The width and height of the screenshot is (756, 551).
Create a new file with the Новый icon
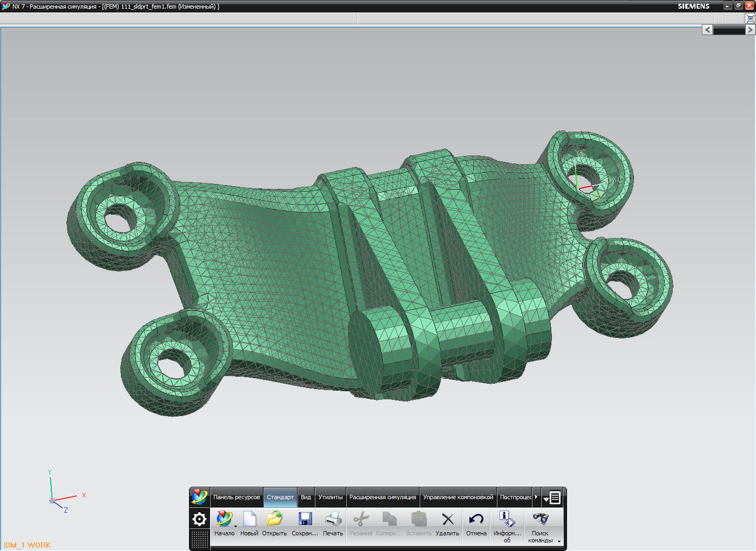(248, 518)
